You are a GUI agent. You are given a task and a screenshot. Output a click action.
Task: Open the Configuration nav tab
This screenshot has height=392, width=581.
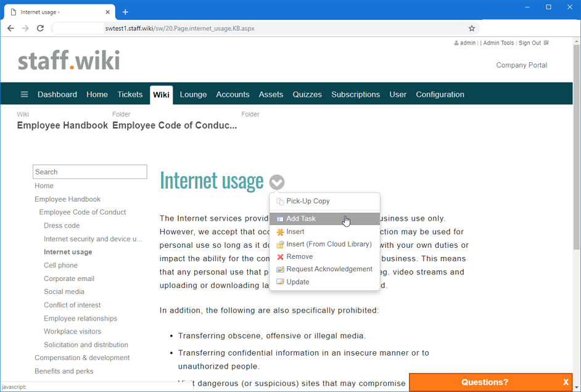pyautogui.click(x=440, y=94)
